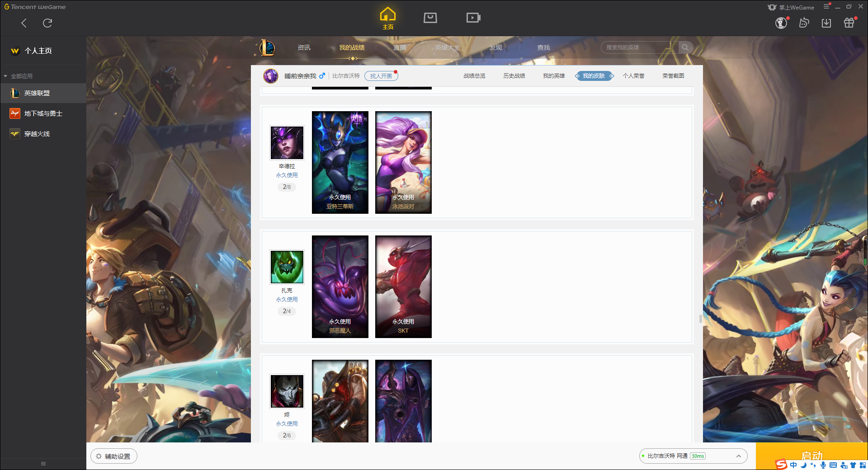Open the download manager icon
The image size is (868, 470).
pos(826,23)
